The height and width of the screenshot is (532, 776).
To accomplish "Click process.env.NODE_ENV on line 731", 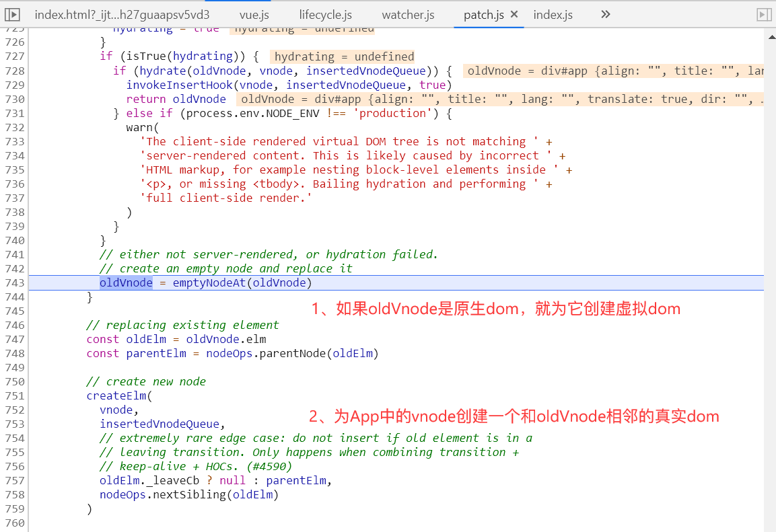I will 252,113.
